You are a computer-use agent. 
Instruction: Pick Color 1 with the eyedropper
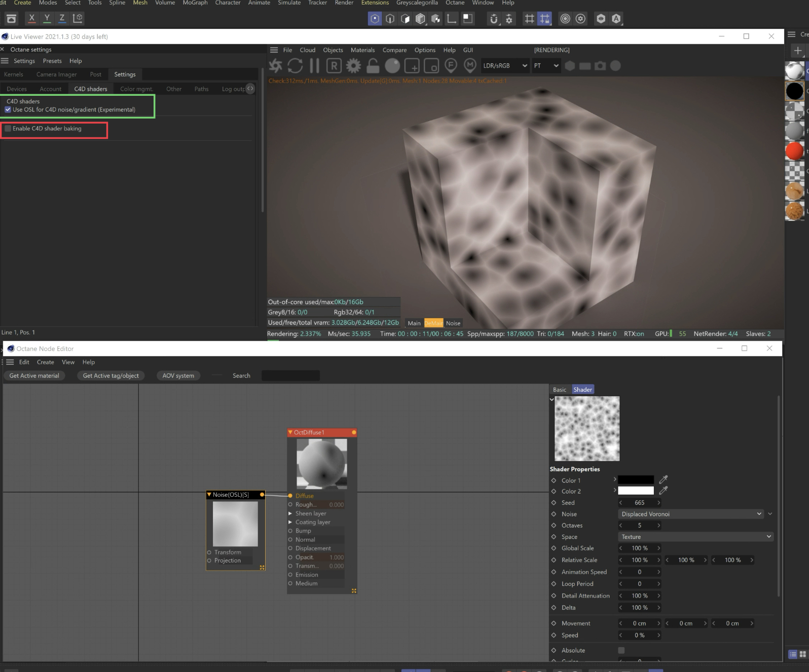[663, 479]
